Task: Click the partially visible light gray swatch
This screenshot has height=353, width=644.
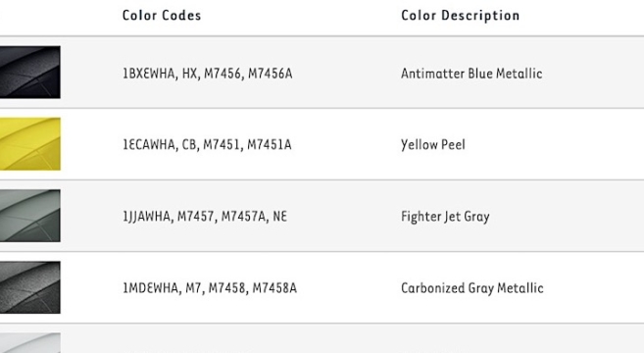Action: click(30, 343)
